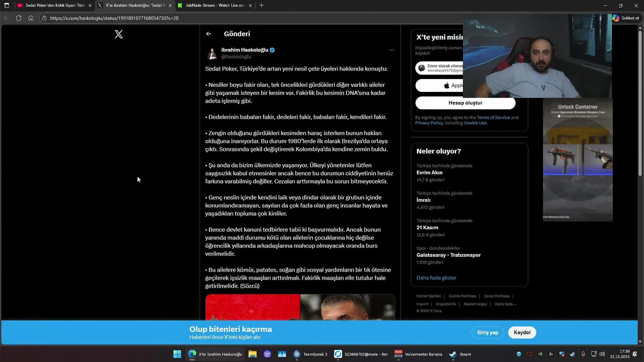Refresh the page with the reload icon

click(19, 18)
